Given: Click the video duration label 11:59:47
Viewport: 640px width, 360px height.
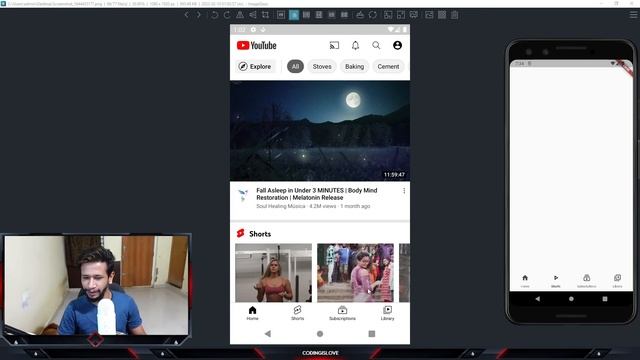Looking at the screenshot, I should click(394, 175).
